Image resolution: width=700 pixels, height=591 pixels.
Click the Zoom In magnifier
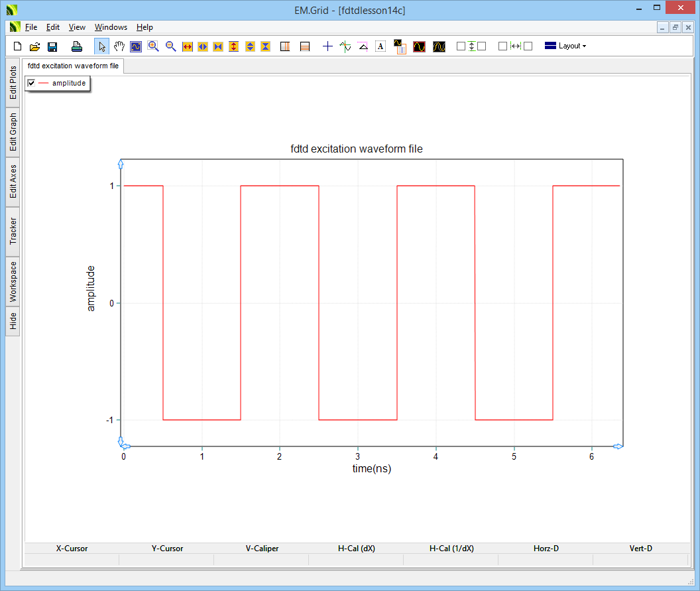pyautogui.click(x=153, y=46)
